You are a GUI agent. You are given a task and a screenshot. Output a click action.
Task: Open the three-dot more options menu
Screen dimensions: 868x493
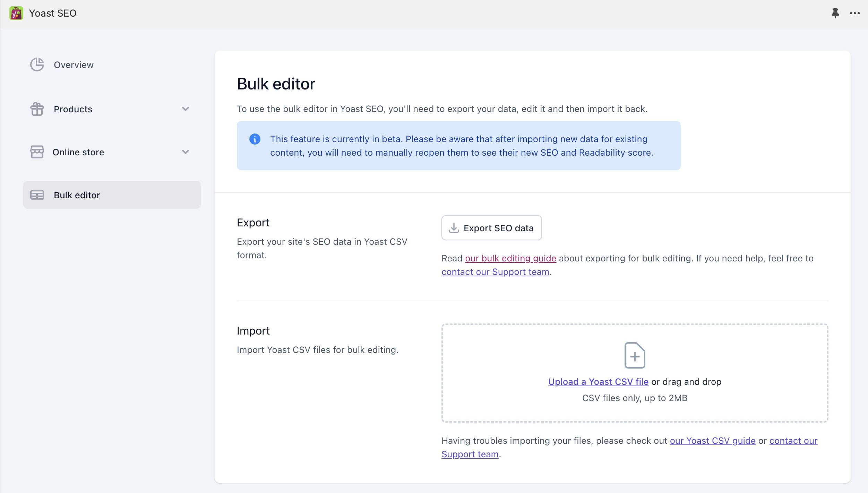[x=854, y=13]
